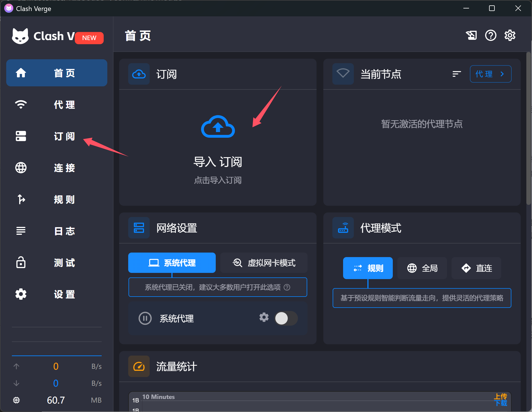Image resolution: width=532 pixels, height=412 pixels.
Task: Select the 规则 proxy mode button
Action: click(x=368, y=268)
